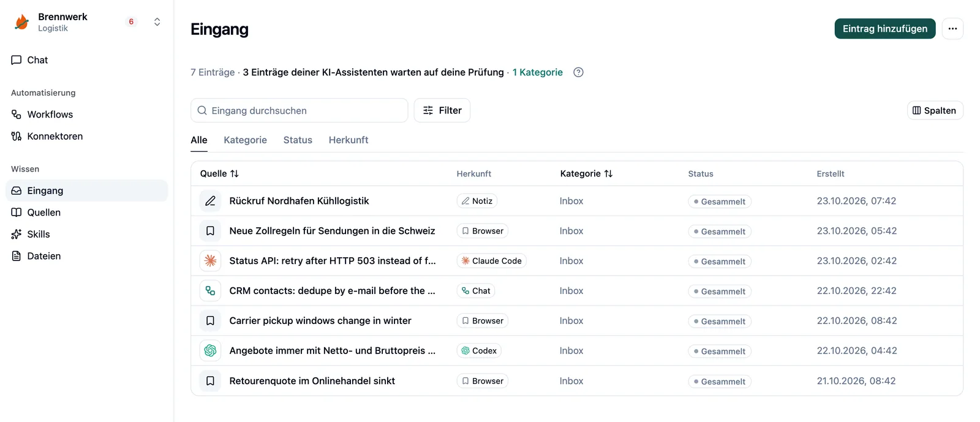Click bookmark icon for Neue Zollregeln row

(x=210, y=231)
